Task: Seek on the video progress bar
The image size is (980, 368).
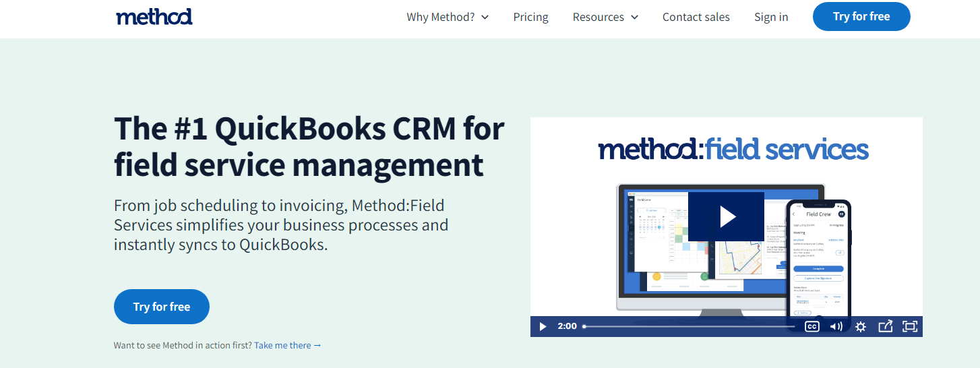Action: [x=689, y=326]
